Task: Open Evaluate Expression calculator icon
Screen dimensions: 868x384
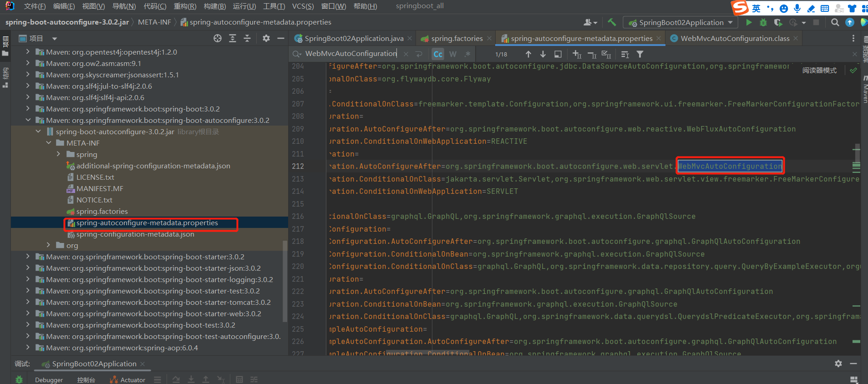Action: pos(239,379)
